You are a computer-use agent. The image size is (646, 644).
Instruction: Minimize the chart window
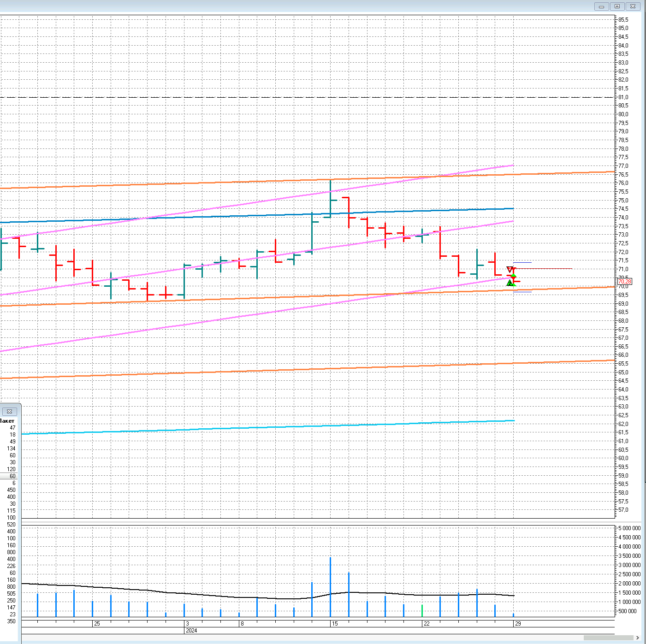(x=601, y=6)
